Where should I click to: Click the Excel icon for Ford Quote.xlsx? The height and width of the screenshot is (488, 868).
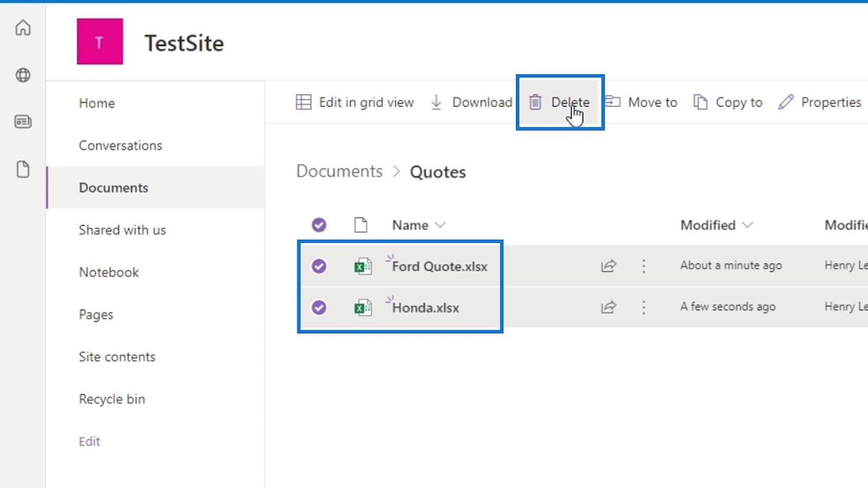tap(363, 266)
